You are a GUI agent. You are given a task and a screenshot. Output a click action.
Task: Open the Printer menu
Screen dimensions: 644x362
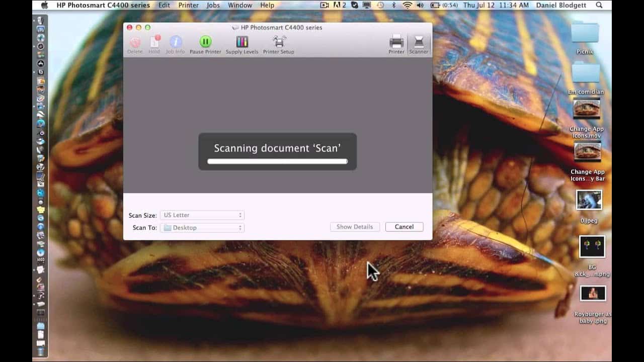coord(188,5)
